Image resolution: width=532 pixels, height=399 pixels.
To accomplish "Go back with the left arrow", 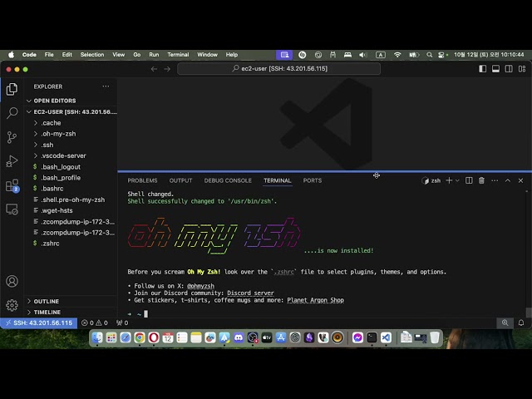I will tap(154, 69).
